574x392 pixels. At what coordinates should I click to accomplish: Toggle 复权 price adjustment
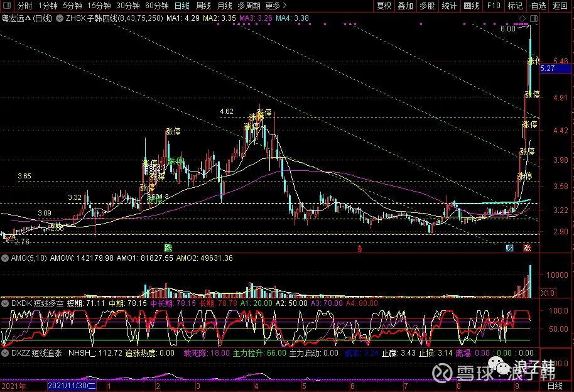click(x=384, y=6)
